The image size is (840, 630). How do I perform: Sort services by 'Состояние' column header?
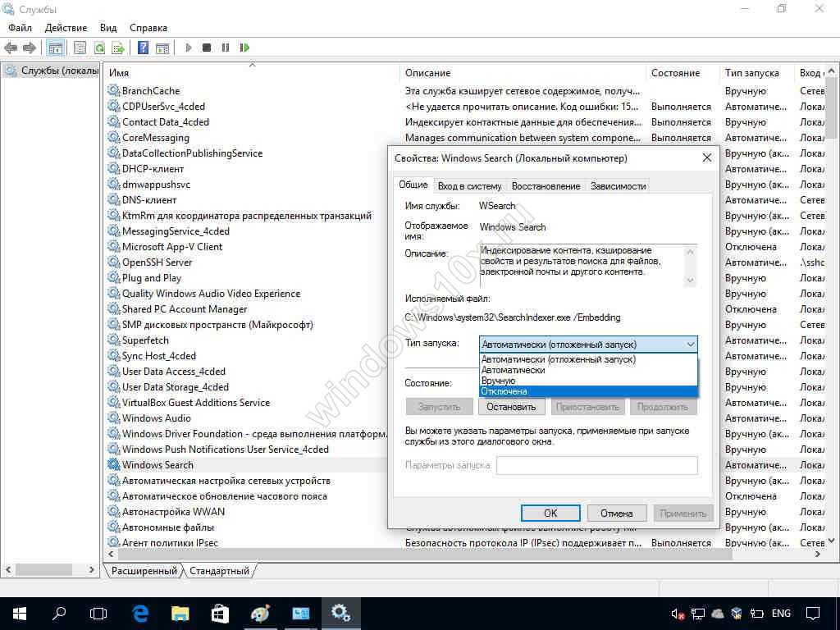[x=675, y=73]
